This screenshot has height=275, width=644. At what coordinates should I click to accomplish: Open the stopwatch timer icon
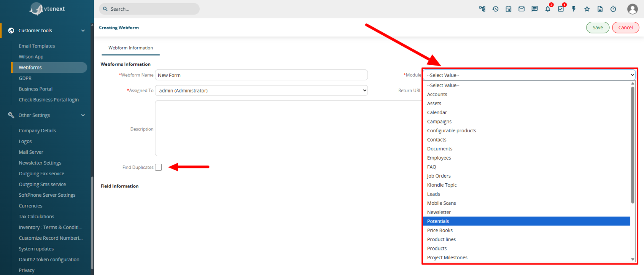point(613,9)
